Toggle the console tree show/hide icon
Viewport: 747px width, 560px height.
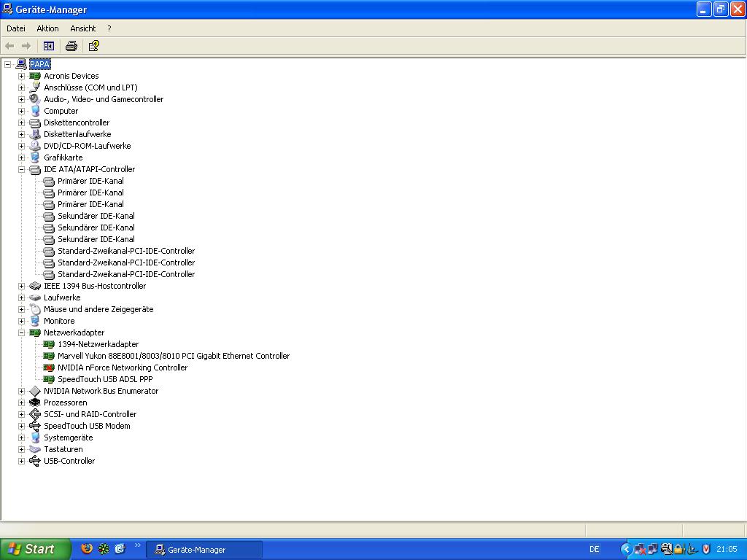[49, 46]
